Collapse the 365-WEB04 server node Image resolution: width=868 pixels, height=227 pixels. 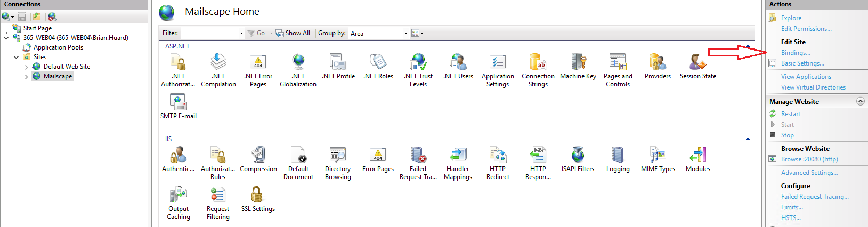[x=6, y=38]
